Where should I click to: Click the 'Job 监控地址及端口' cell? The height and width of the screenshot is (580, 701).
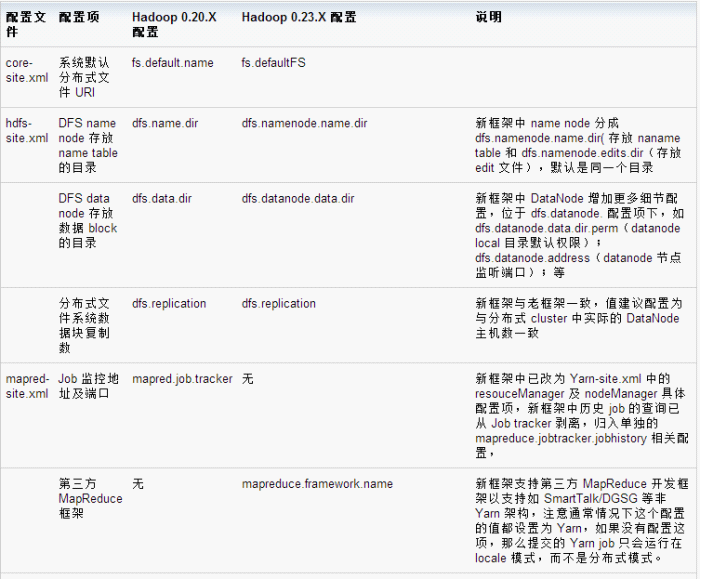tap(89, 386)
